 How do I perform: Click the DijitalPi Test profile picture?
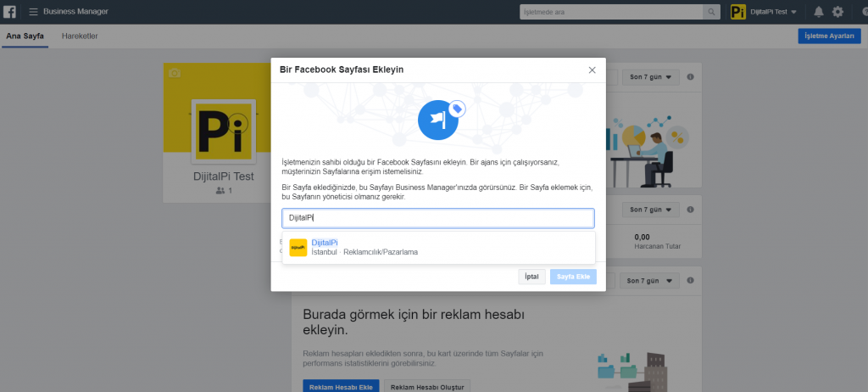pyautogui.click(x=224, y=132)
